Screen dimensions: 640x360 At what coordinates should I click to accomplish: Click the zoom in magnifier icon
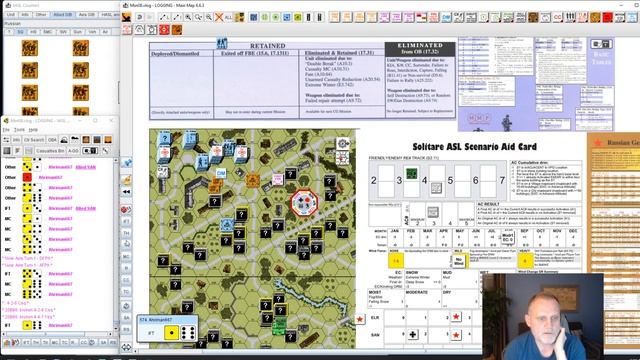point(189,17)
